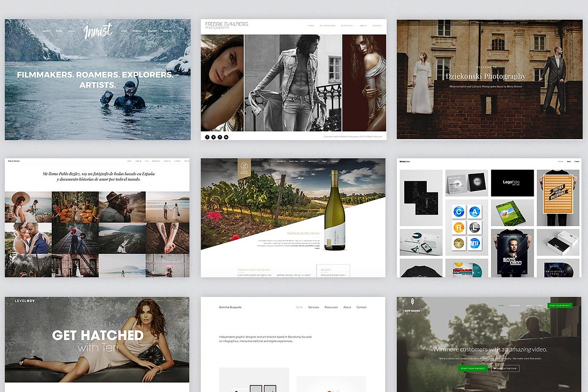This screenshot has height=392, width=588.
Task: Click the man in denim jacket photo
Action: coord(293,83)
